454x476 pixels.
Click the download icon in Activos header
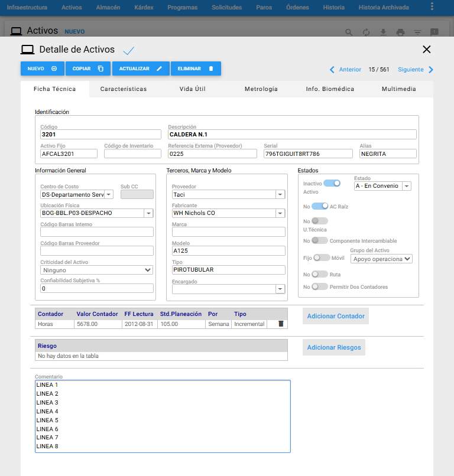[x=384, y=32]
